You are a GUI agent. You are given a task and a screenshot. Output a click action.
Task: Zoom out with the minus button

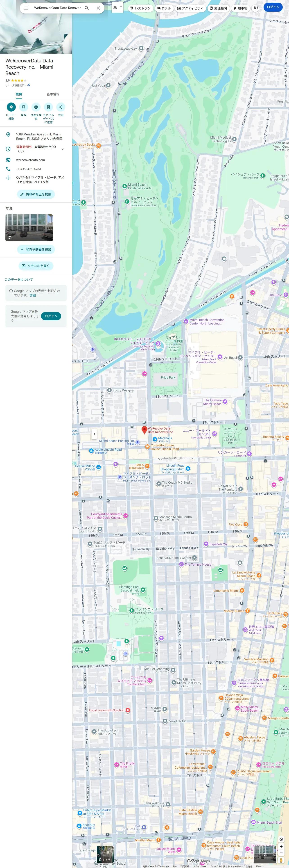(x=281, y=853)
